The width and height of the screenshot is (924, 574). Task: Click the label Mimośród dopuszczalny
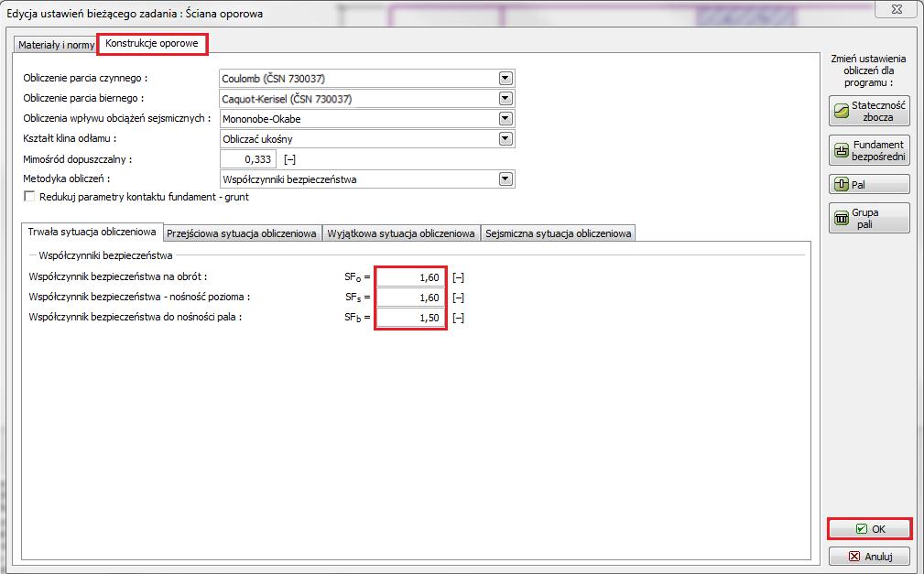[x=77, y=159]
